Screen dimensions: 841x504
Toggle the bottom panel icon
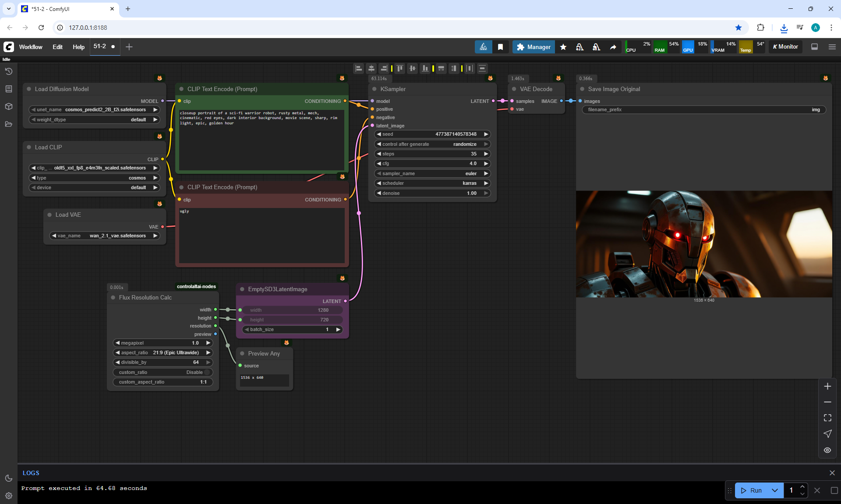(x=814, y=47)
